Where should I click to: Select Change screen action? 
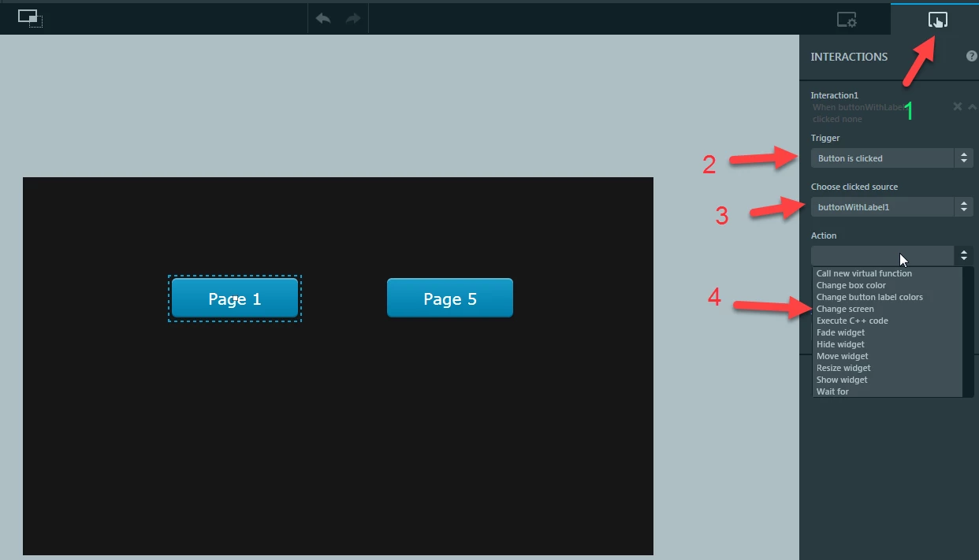pyautogui.click(x=845, y=309)
